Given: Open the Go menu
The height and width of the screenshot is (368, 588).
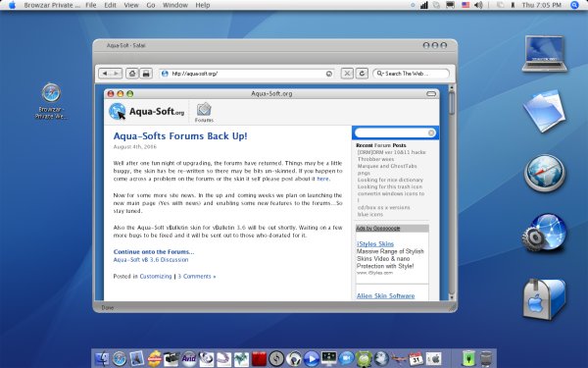Looking at the screenshot, I should [x=151, y=5].
